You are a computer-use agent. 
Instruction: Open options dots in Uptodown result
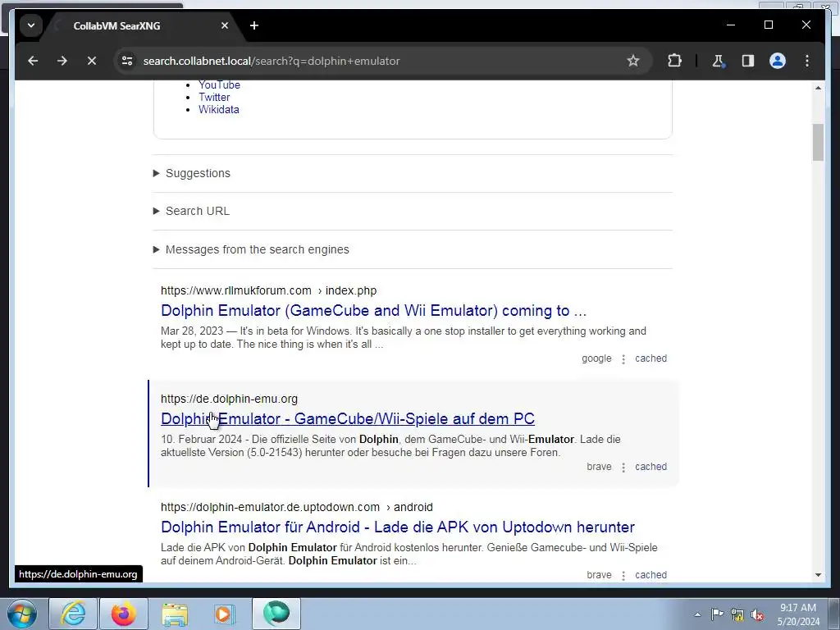click(x=623, y=575)
